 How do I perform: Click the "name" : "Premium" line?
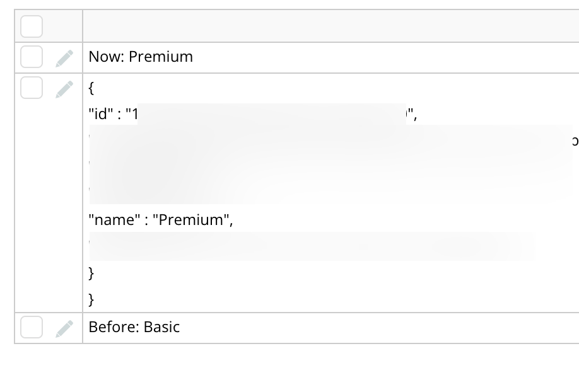[x=161, y=220]
